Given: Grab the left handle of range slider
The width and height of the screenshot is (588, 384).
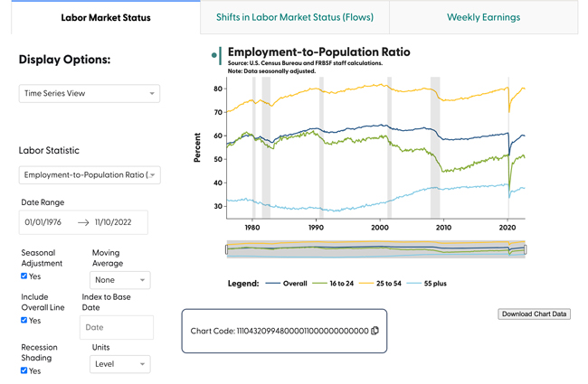Looking at the screenshot, I should (x=226, y=249).
